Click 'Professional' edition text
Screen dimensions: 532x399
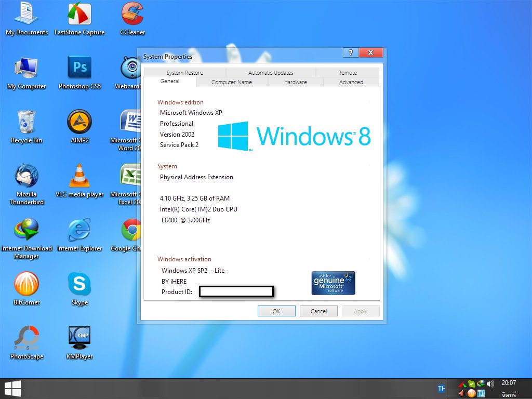(177, 124)
